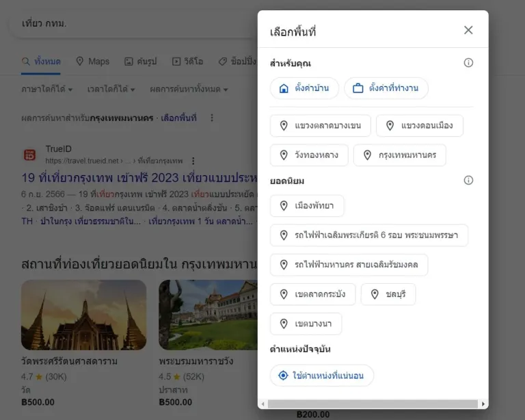Screen dimensions: 525x420
Task: Click play icon on วิดีโอ tab
Action: pos(176,62)
